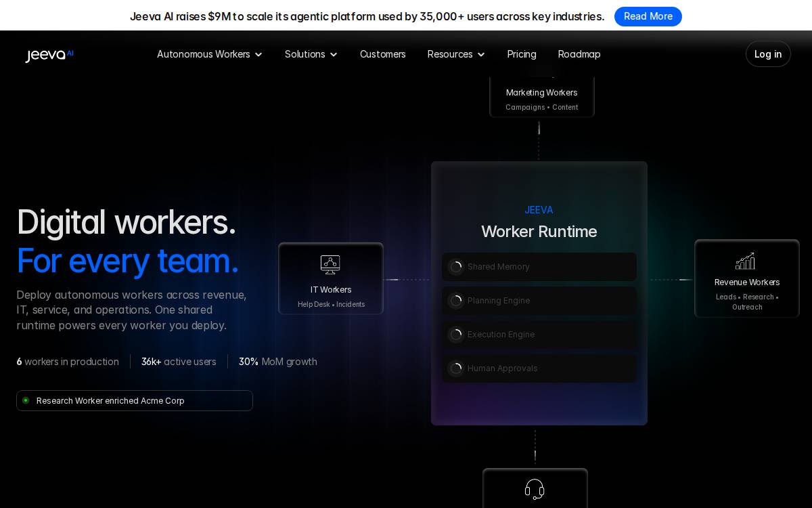
Task: Click the Campaigns • Content subtitle
Action: click(542, 107)
